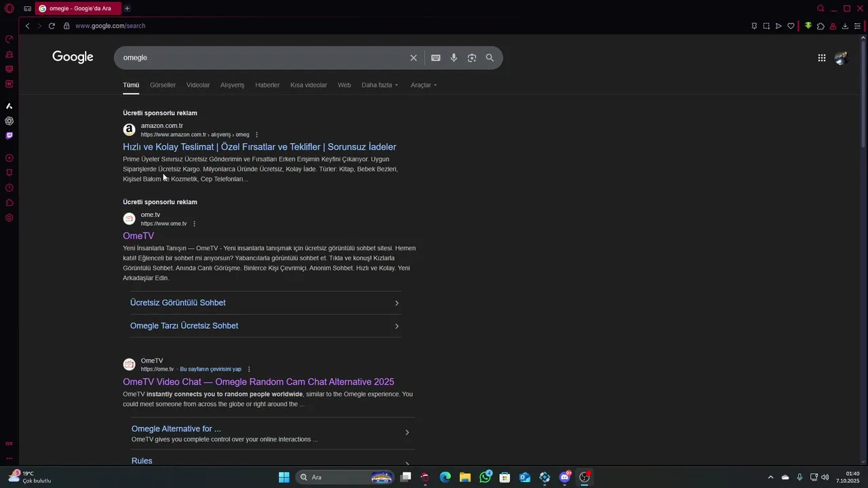Expand Ücretsiz Görüntülü Sohbet chevron

point(397,303)
